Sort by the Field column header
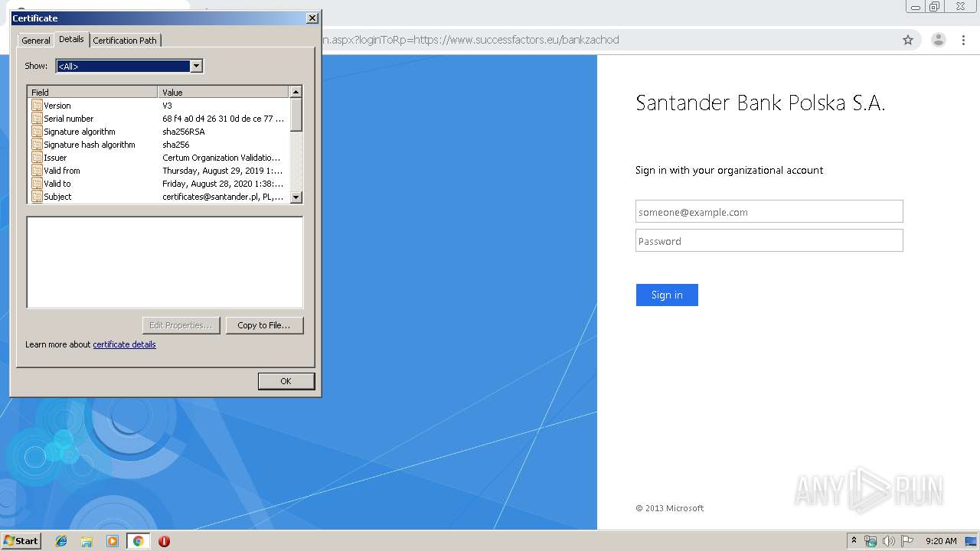Viewport: 980px width, 551px height. tap(93, 92)
